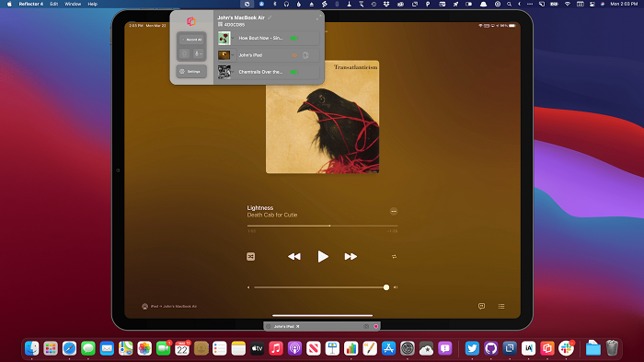644x362 pixels.
Task: Toggle repeat in the music player
Action: click(x=394, y=256)
